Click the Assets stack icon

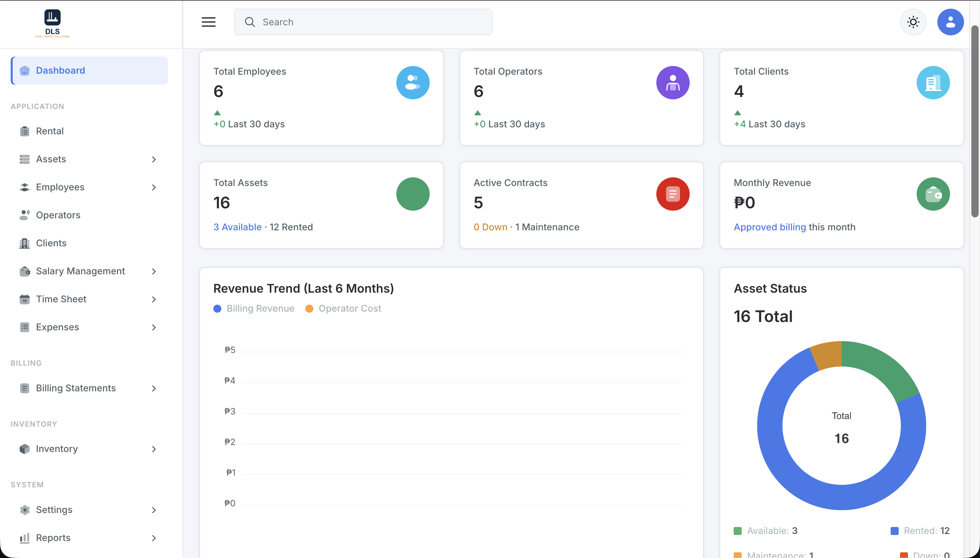click(x=25, y=159)
